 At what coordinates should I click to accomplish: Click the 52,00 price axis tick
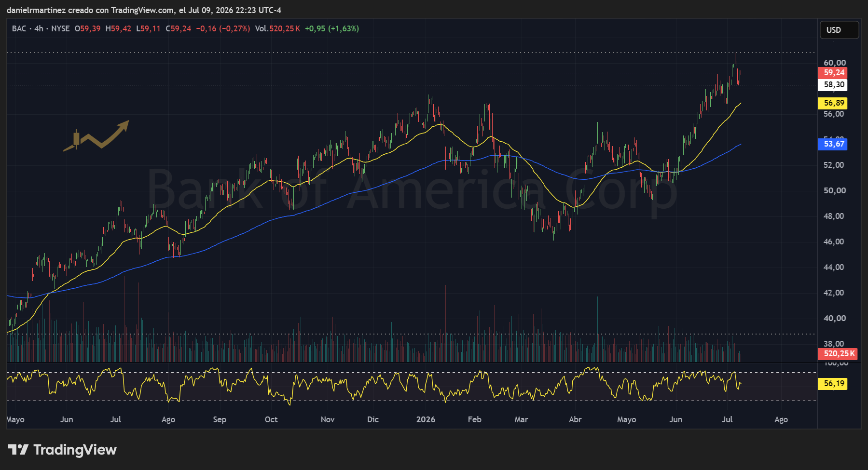[834, 165]
